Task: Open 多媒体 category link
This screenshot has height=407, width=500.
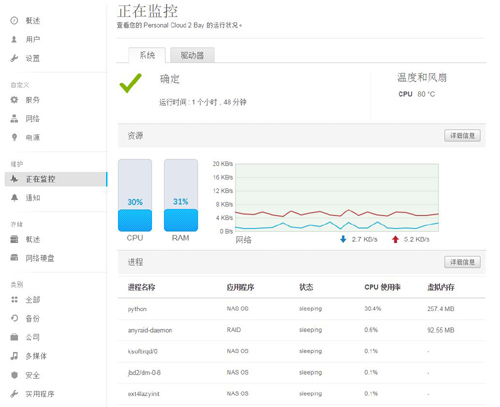Action: tap(36, 356)
